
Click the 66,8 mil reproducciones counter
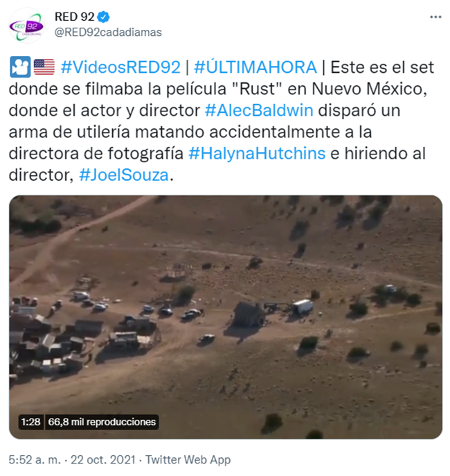click(102, 422)
